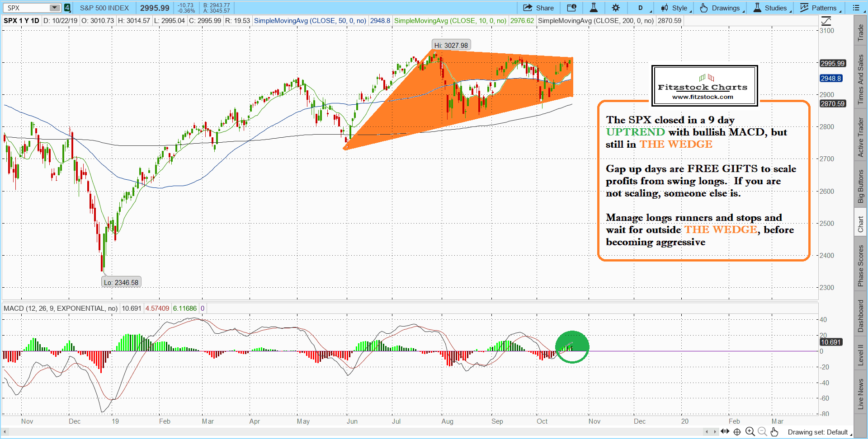This screenshot has height=439, width=868.
Task: Click the expand/compress time axis icon
Action: (725, 432)
